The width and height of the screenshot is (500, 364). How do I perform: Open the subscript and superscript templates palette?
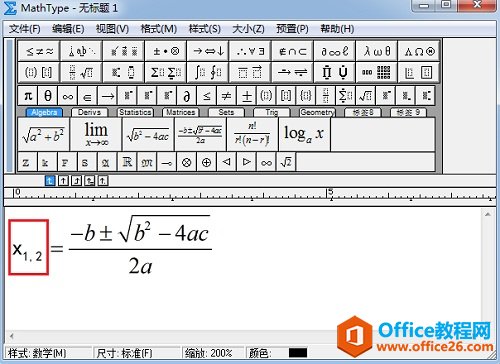pyautogui.click(x=124, y=72)
